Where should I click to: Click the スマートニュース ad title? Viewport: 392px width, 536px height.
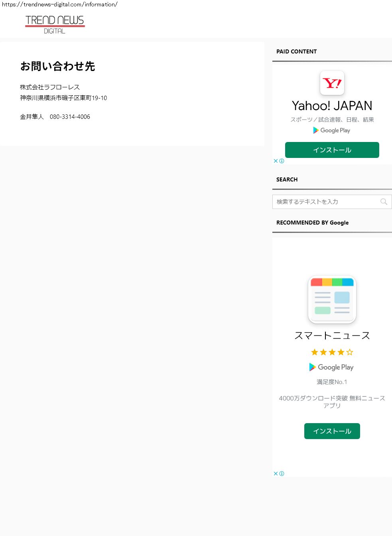(x=332, y=335)
